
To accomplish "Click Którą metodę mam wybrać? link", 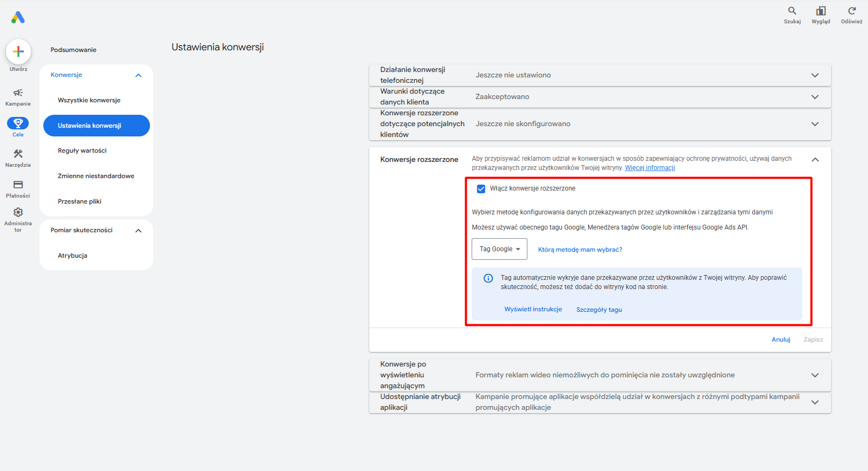I will click(x=580, y=250).
